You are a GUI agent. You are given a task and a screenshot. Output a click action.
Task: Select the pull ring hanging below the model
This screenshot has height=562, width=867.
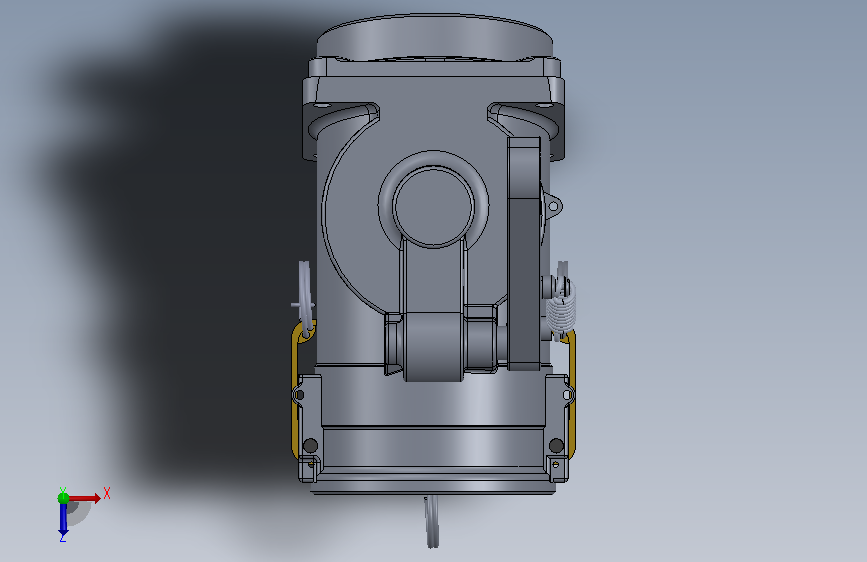(432, 521)
